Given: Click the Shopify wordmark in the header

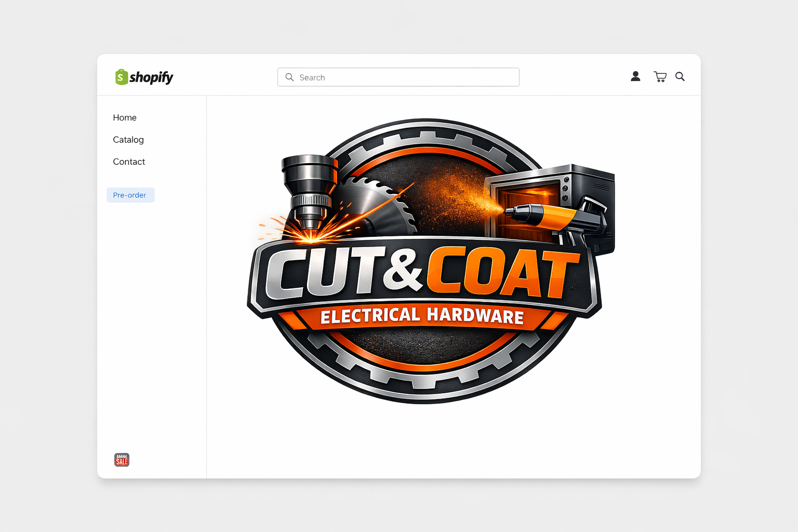Looking at the screenshot, I should (152, 77).
